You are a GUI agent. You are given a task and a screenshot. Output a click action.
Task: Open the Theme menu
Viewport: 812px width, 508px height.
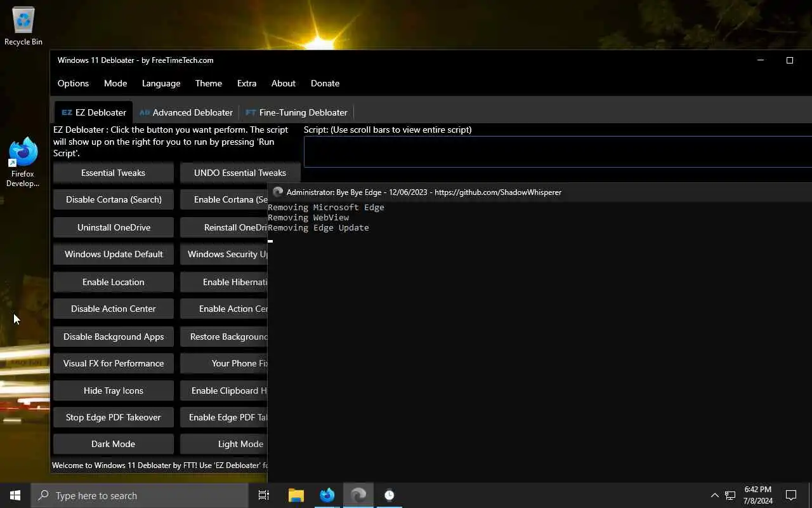point(209,83)
